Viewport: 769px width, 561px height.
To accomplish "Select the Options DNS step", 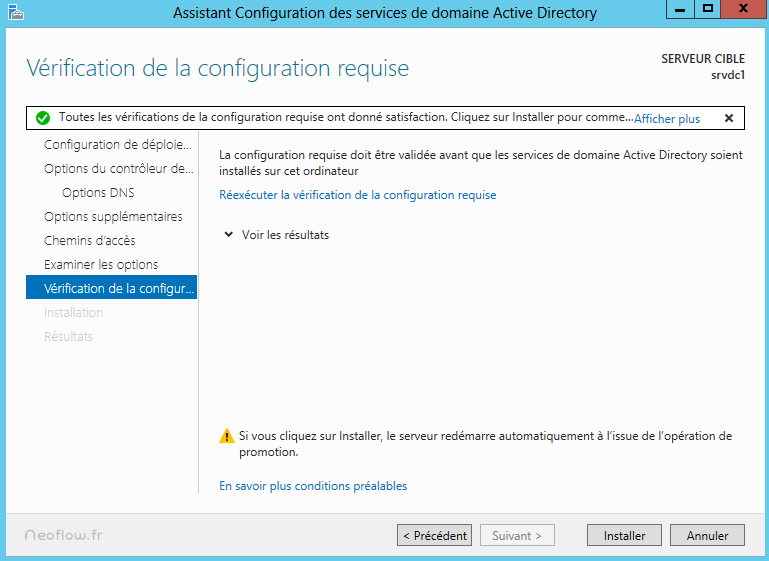I will point(98,193).
